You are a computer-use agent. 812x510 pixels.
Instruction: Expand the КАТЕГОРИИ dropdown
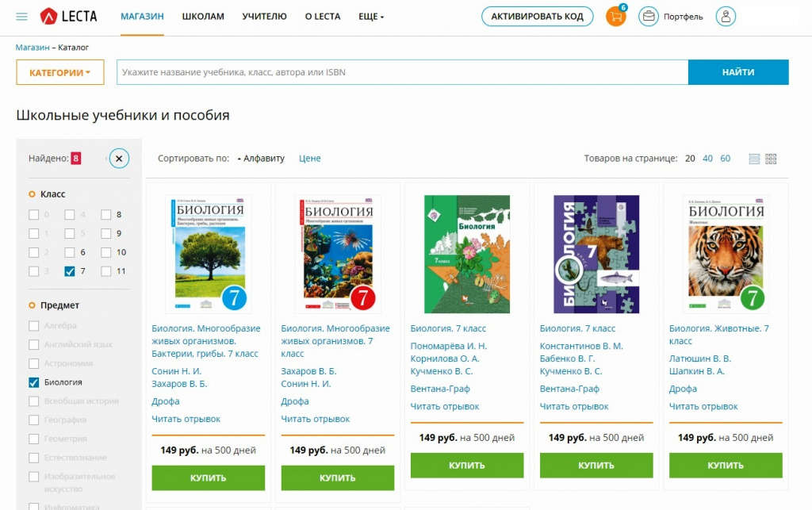click(x=60, y=72)
